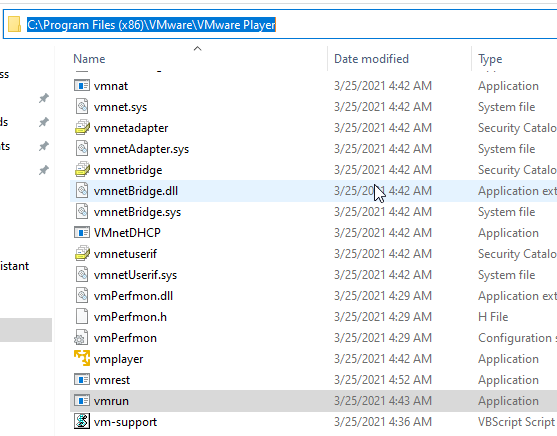Select the vmPerfmon.h file name

[130, 317]
